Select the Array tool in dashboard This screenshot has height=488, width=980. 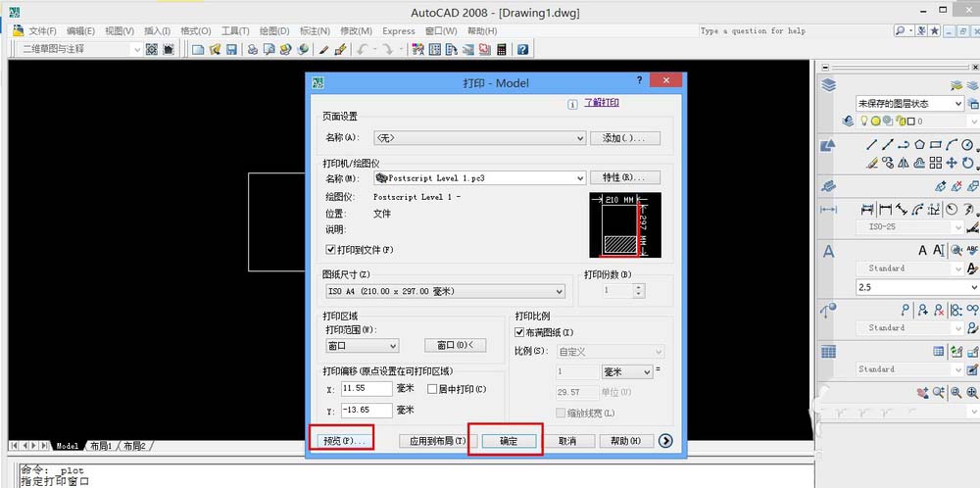(x=936, y=163)
